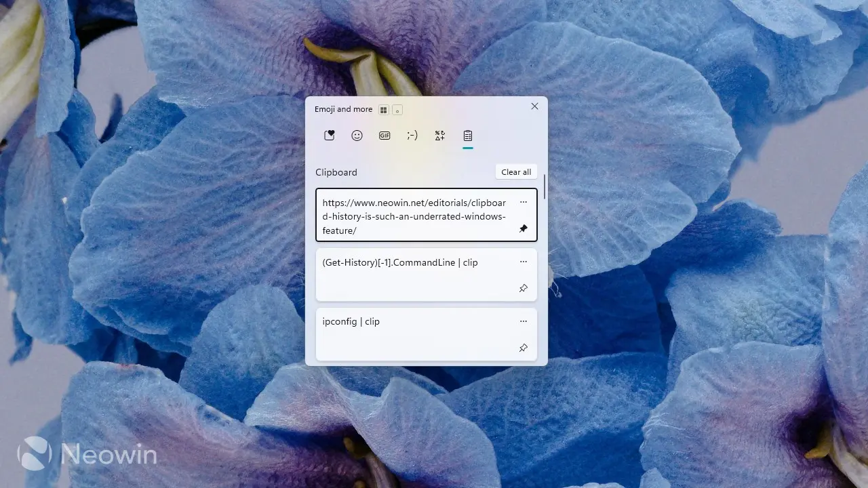
Task: Pin the Get-History clipboard entry
Action: coord(523,289)
